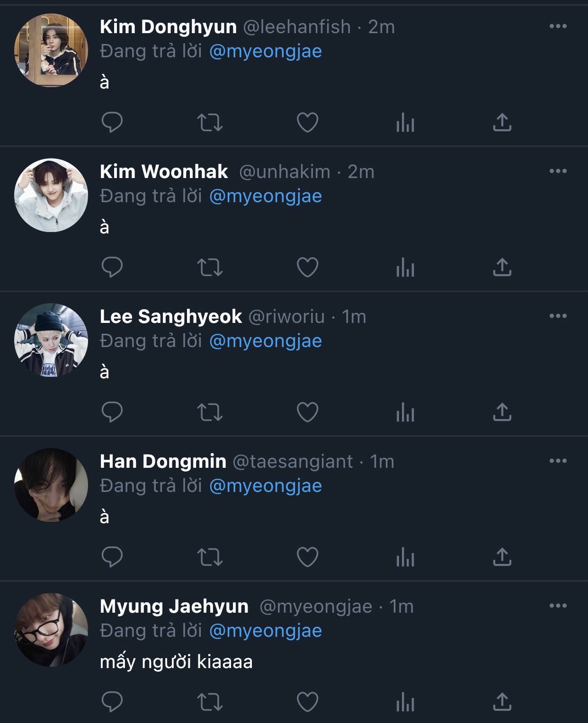Expand three-dot menu on Kim Woonhak's tweet
Image resolution: width=588 pixels, height=723 pixels.
click(558, 171)
